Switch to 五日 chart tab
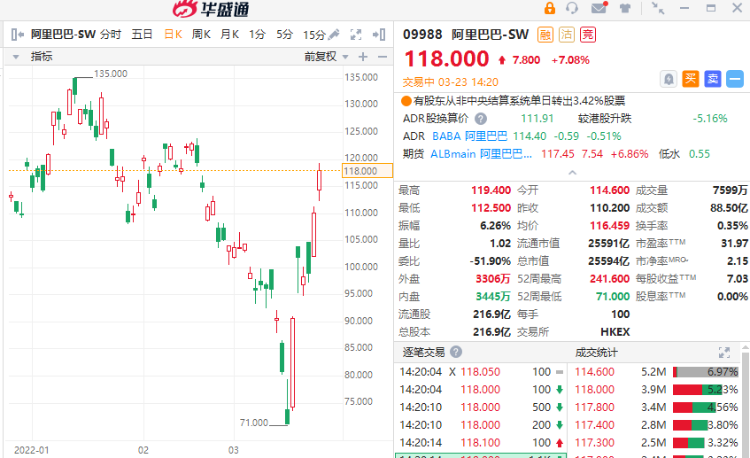750x458 pixels. point(142,34)
